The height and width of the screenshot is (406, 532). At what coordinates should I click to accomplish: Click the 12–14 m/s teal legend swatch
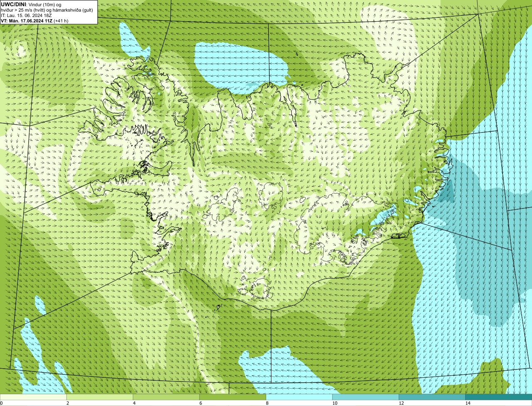(432, 397)
